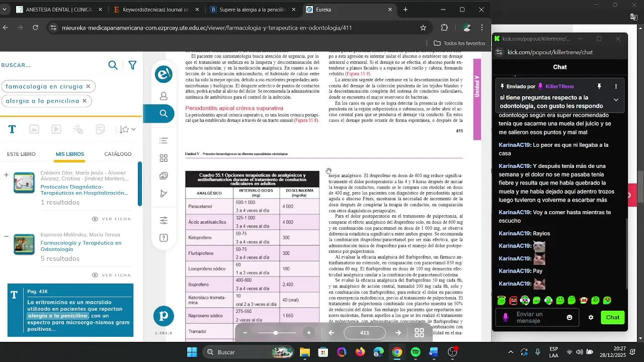Open the page grid view button in the toolbar
644x362 pixels.
click(x=419, y=333)
